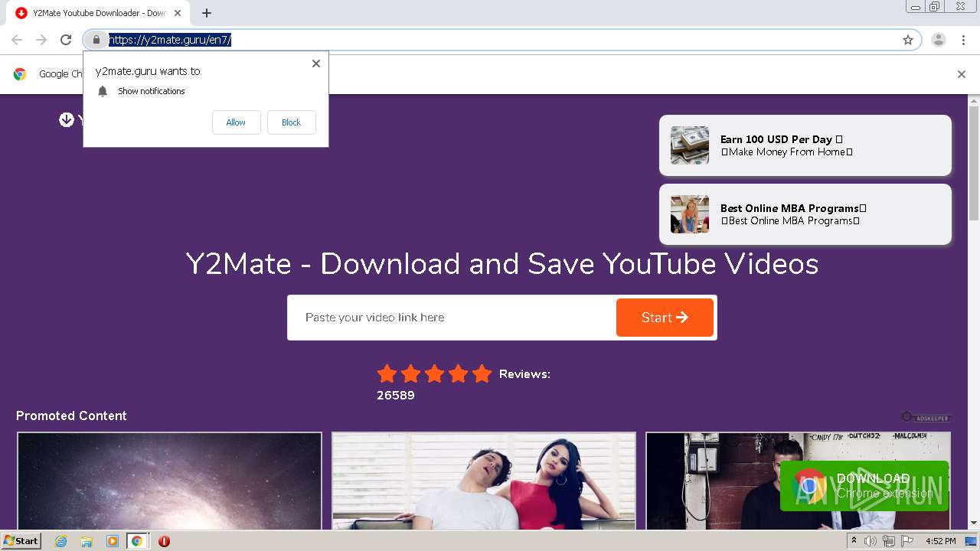Click the browser back arrow
This screenshot has width=980, height=551.
(x=17, y=40)
